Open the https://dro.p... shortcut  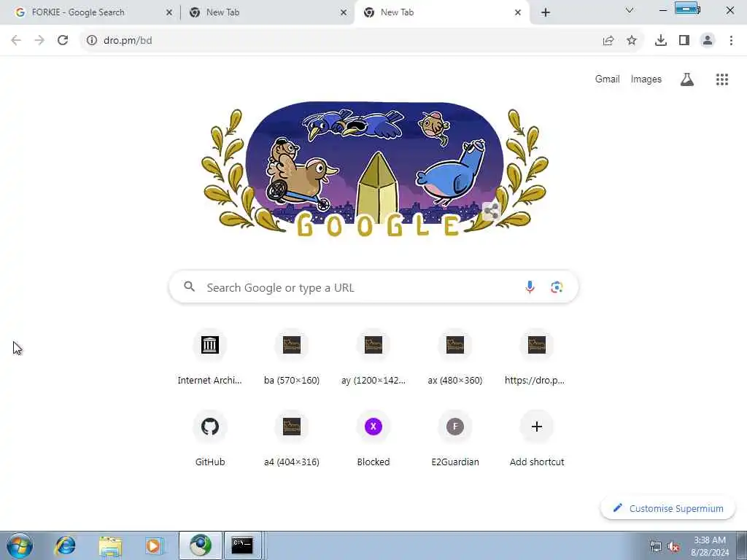(537, 357)
